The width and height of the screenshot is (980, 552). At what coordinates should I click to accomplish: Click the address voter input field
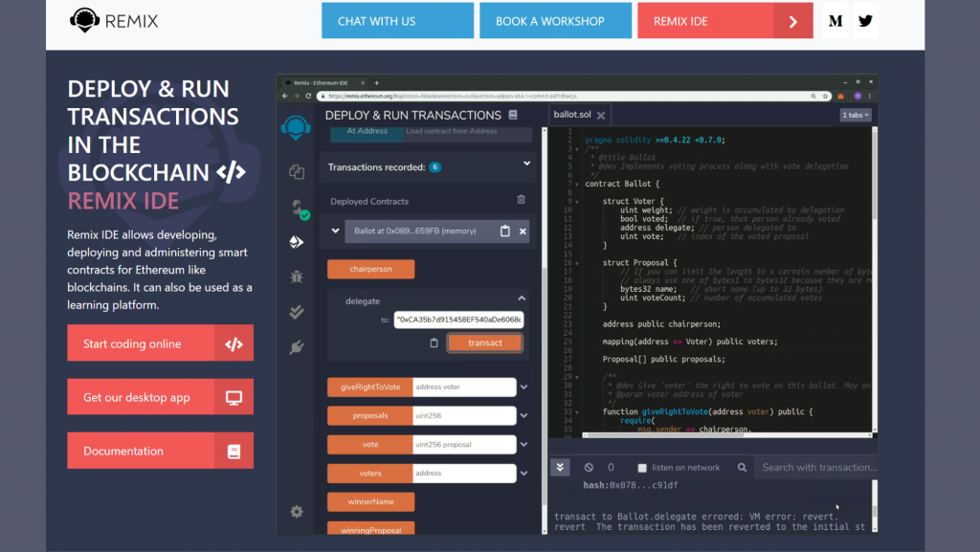point(464,387)
